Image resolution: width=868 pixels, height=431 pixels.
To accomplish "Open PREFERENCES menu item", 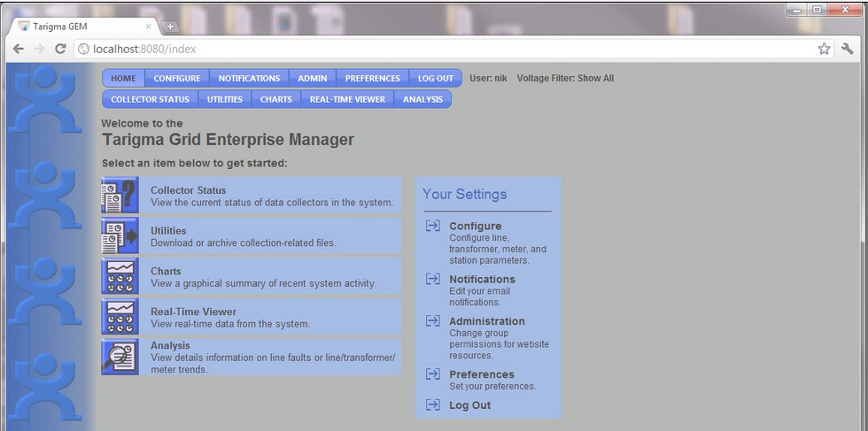I will (x=373, y=78).
